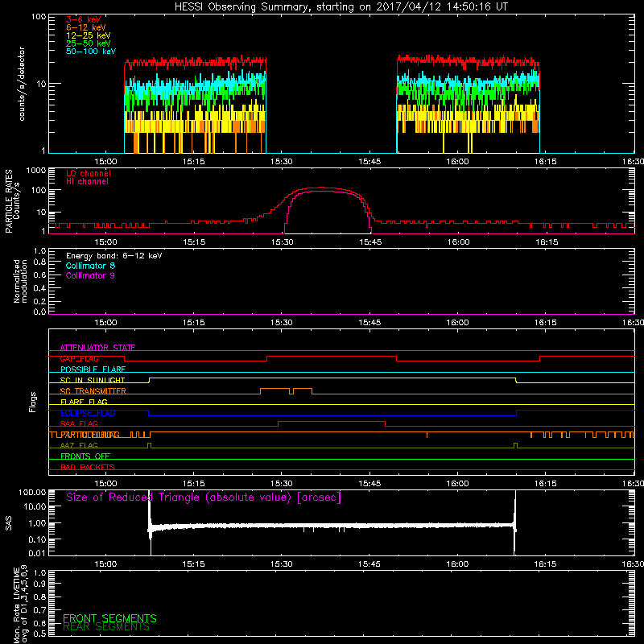Click the 100.00 tick on the SAS axis
The width and height of the screenshot is (644, 644).
click(x=32, y=493)
